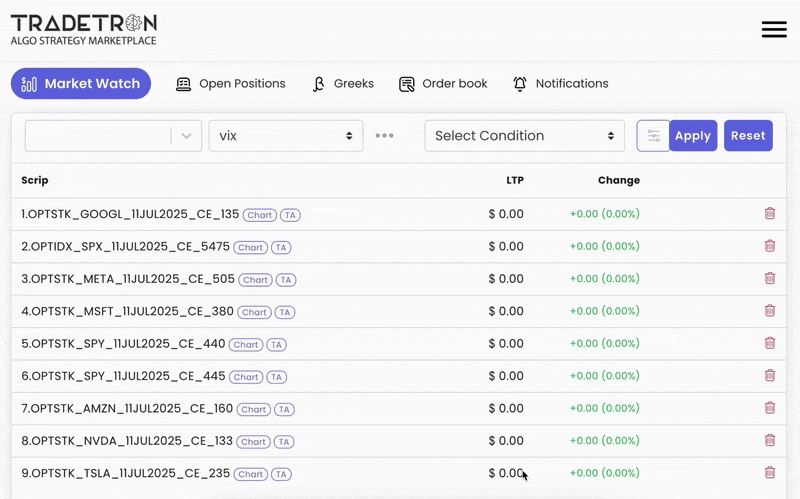Select scrip 9.OPTSTK_TSLA_11JUL2025_CE_235
The width and height of the screenshot is (800, 499).
[x=126, y=473]
